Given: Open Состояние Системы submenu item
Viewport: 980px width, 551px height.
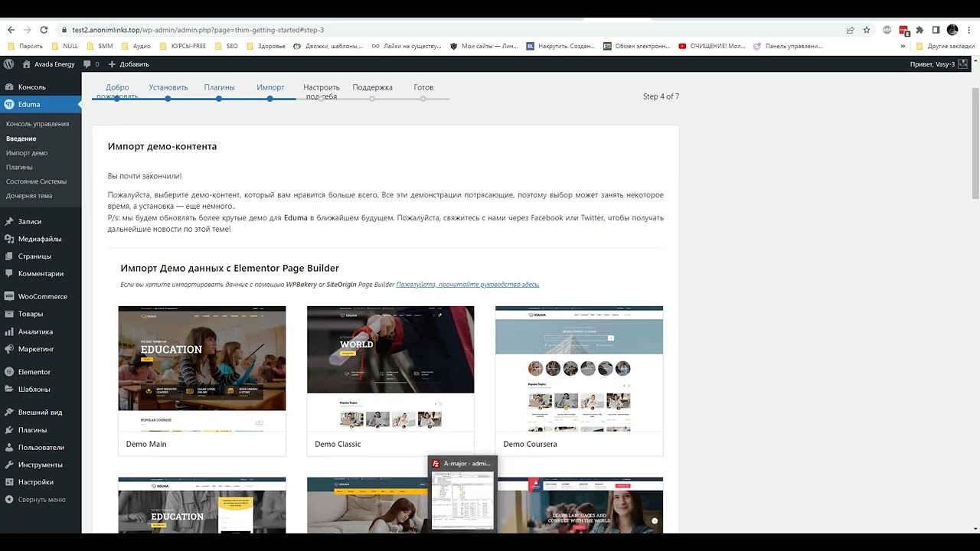Looking at the screenshot, I should pyautogui.click(x=36, y=181).
